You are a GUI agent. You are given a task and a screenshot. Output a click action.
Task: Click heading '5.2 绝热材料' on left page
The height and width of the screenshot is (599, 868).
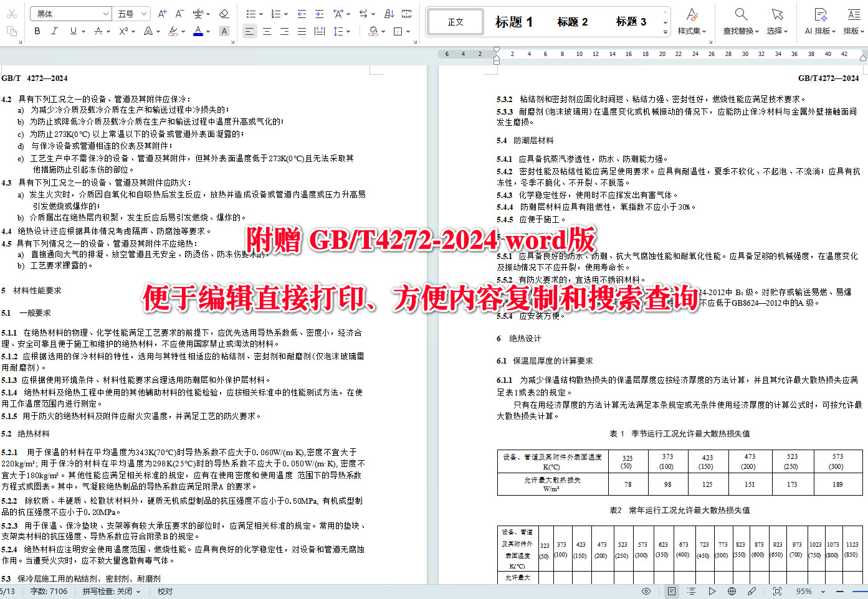pyautogui.click(x=26, y=434)
